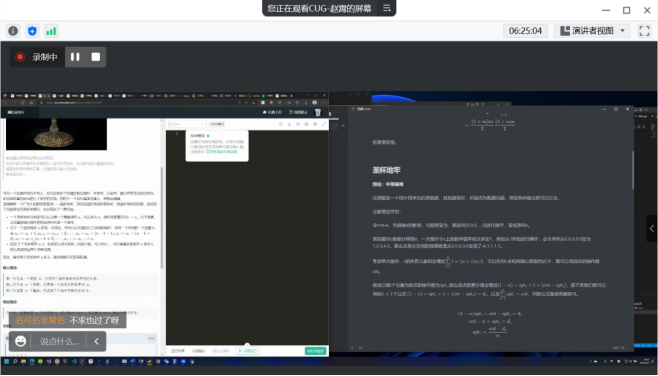Screen dimensions: 658x376
Task: Click the markdown document vertical scrollbar
Action: [x=632, y=170]
